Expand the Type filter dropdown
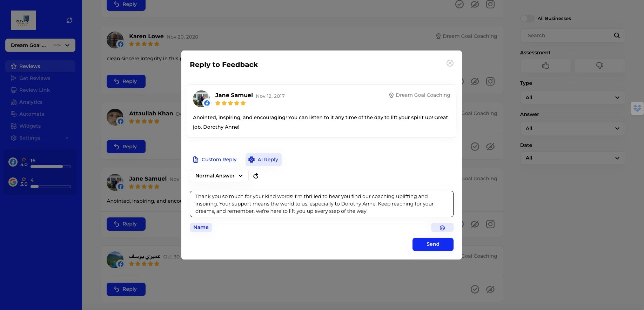This screenshot has height=310, width=644. pyautogui.click(x=572, y=97)
